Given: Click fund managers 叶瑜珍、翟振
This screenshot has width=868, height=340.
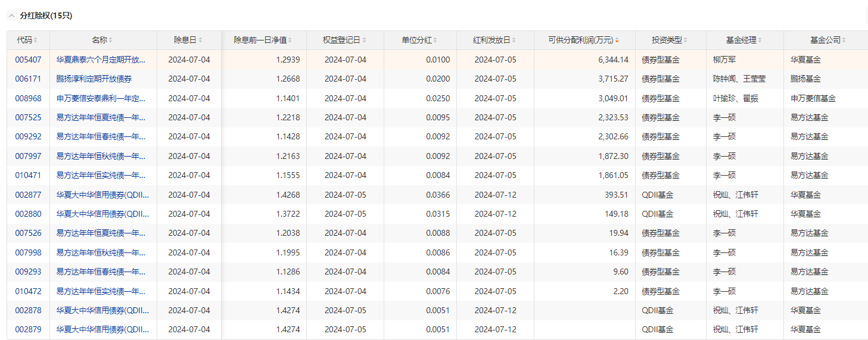Looking at the screenshot, I should (736, 98).
